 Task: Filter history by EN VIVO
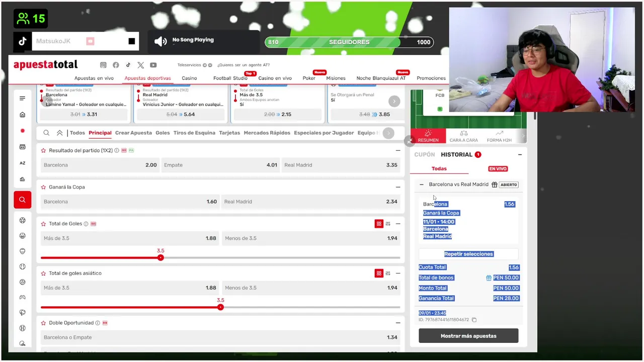point(498,169)
